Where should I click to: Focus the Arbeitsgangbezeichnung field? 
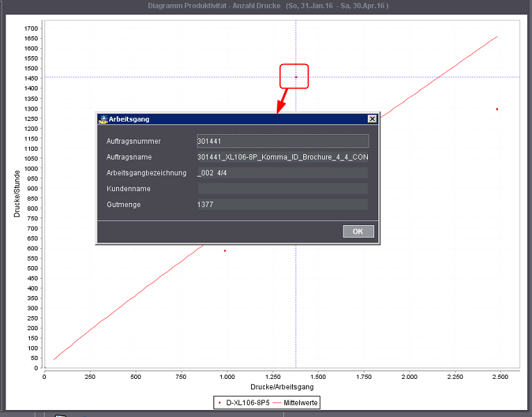coord(282,172)
